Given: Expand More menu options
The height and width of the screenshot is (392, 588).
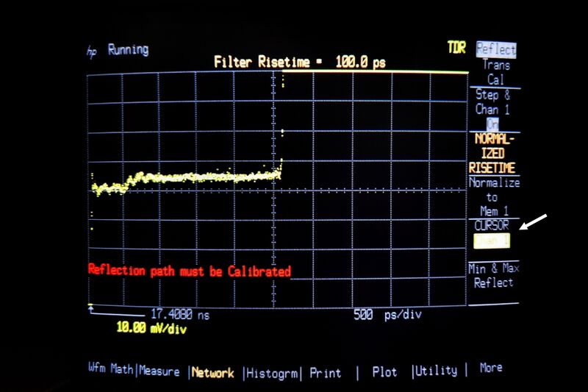Looking at the screenshot, I should [x=490, y=368].
